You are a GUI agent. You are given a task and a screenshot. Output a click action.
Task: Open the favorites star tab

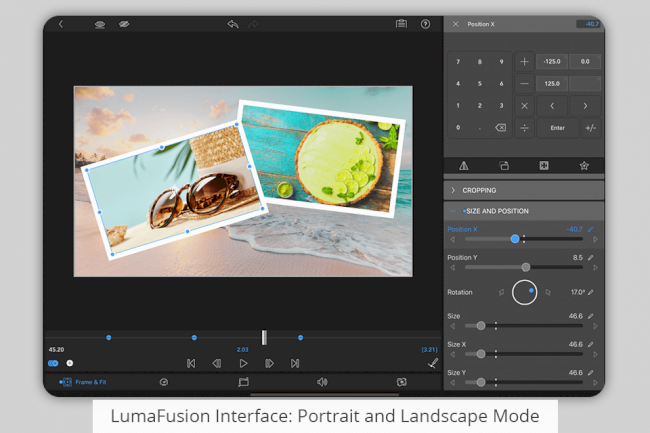click(x=584, y=166)
